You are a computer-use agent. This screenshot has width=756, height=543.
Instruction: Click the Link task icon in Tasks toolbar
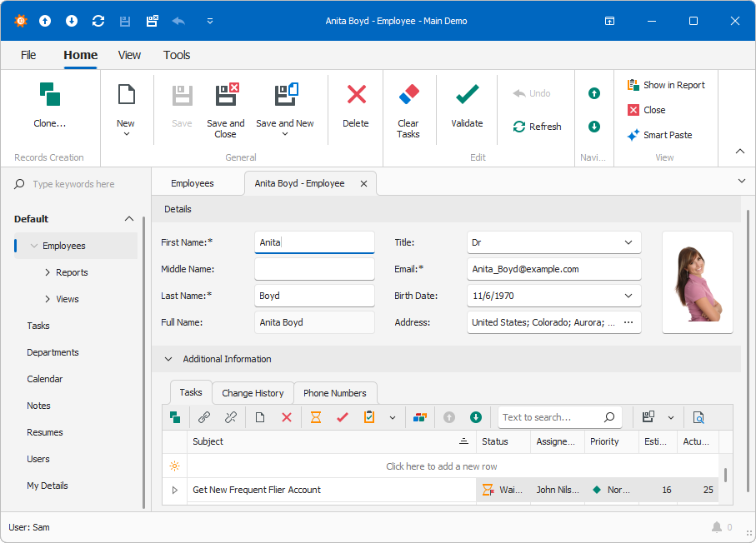tap(204, 417)
